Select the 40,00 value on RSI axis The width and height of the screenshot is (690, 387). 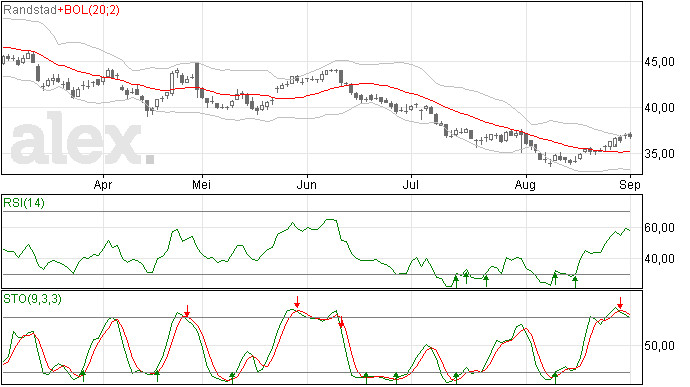tap(659, 259)
